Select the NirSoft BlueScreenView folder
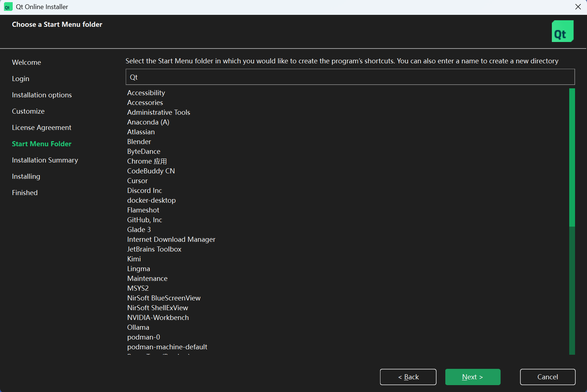The height and width of the screenshot is (392, 587). click(164, 298)
